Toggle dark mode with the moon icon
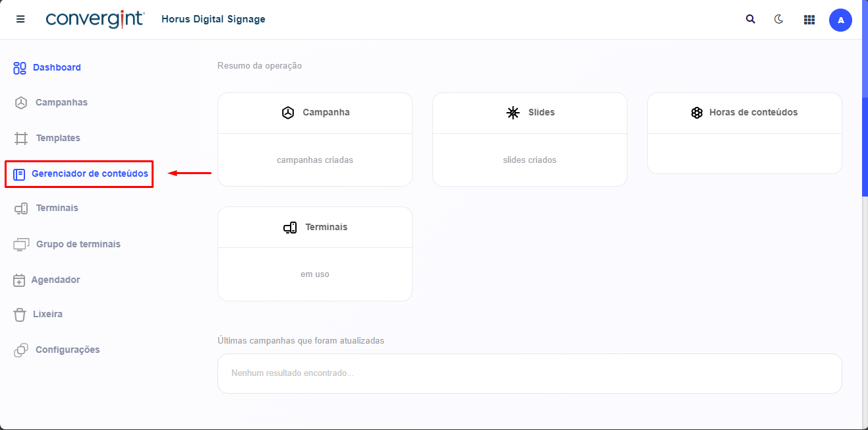The width and height of the screenshot is (868, 430). 778,19
